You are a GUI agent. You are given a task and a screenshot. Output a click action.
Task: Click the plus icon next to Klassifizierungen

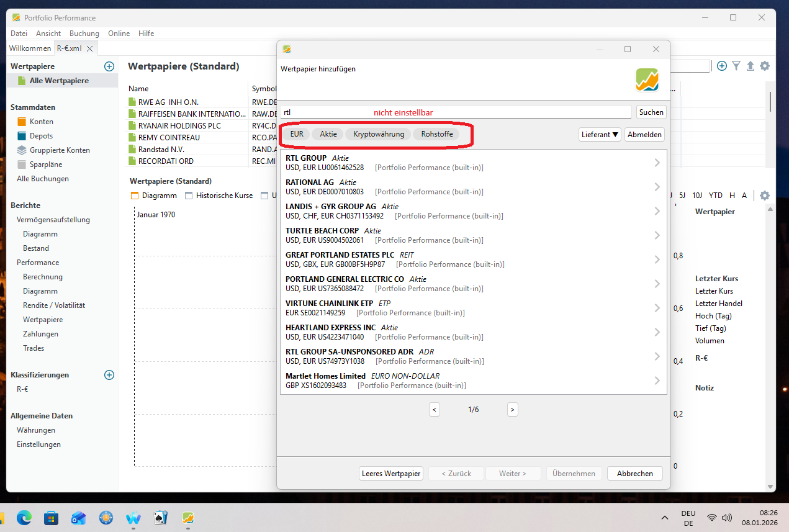coord(109,375)
